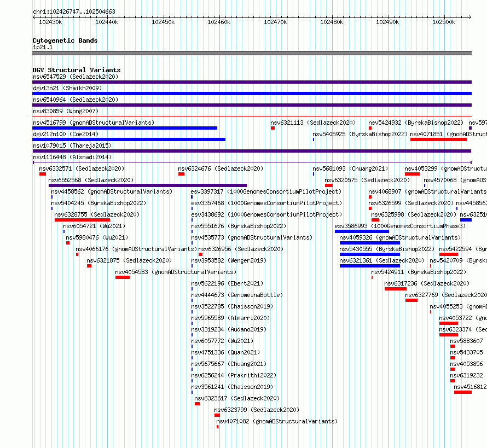This screenshot has height=448, width=487.
Task: Click nsv4071082 (gnomADStructuralVariants) label
Action: (x=277, y=421)
